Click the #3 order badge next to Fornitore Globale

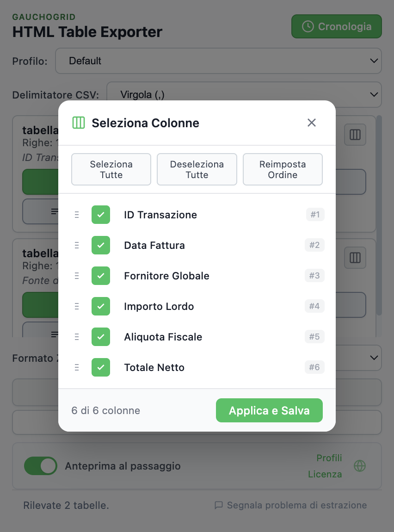pyautogui.click(x=314, y=276)
